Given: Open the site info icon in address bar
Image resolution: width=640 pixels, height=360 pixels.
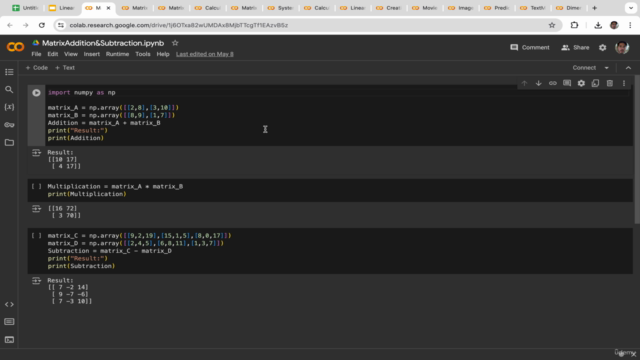Looking at the screenshot, I should pyautogui.click(x=61, y=25).
